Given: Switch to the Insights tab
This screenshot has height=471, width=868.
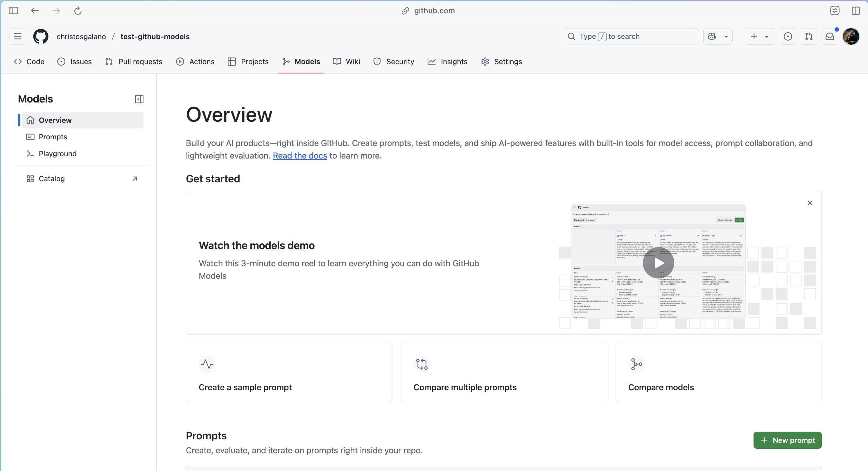Looking at the screenshot, I should click(x=447, y=62).
